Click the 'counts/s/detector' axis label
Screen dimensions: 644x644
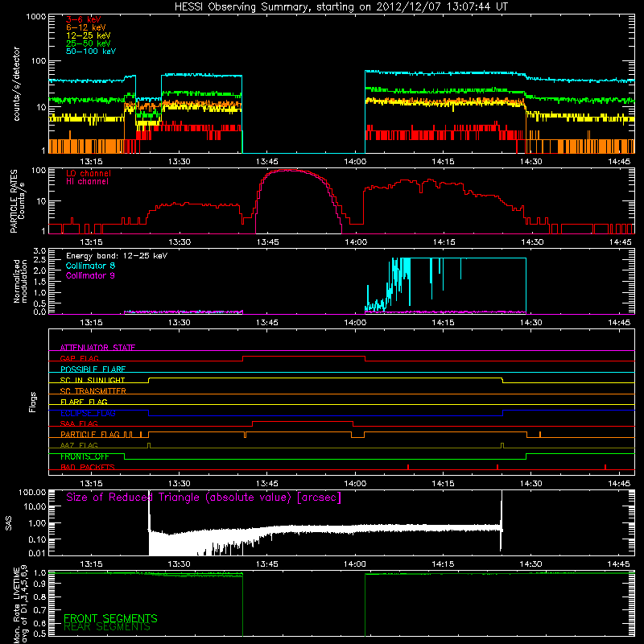(x=17, y=84)
